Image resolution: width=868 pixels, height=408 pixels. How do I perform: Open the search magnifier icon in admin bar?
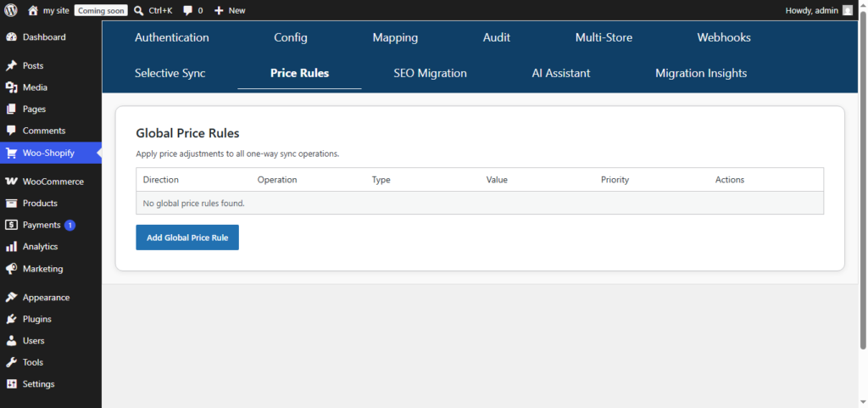click(x=139, y=10)
